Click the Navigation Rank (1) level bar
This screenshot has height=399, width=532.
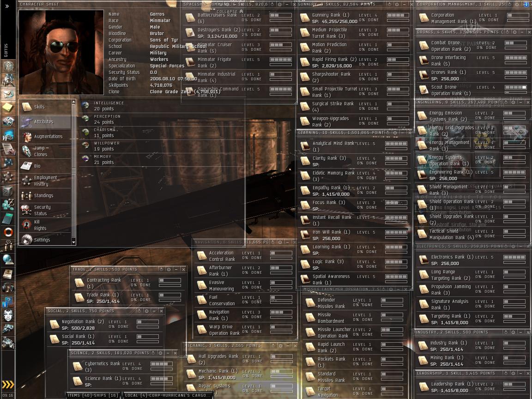[x=281, y=312]
